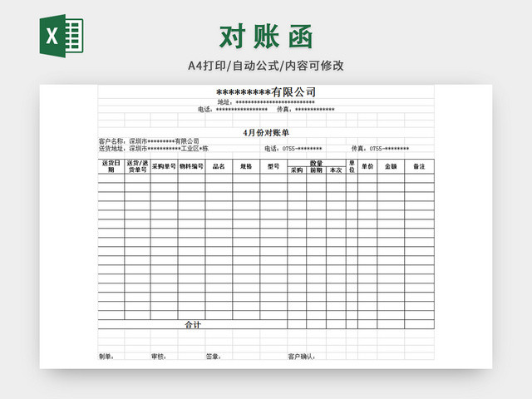Select the 地址 line under company name
Image resolution: width=532 pixels, height=399 pixels.
[x=266, y=102]
